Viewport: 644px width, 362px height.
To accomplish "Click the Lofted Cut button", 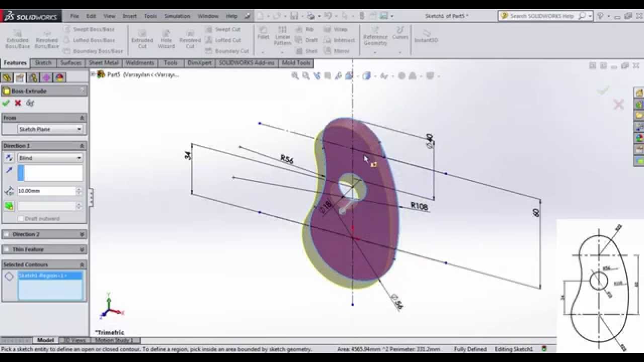I will click(x=223, y=40).
